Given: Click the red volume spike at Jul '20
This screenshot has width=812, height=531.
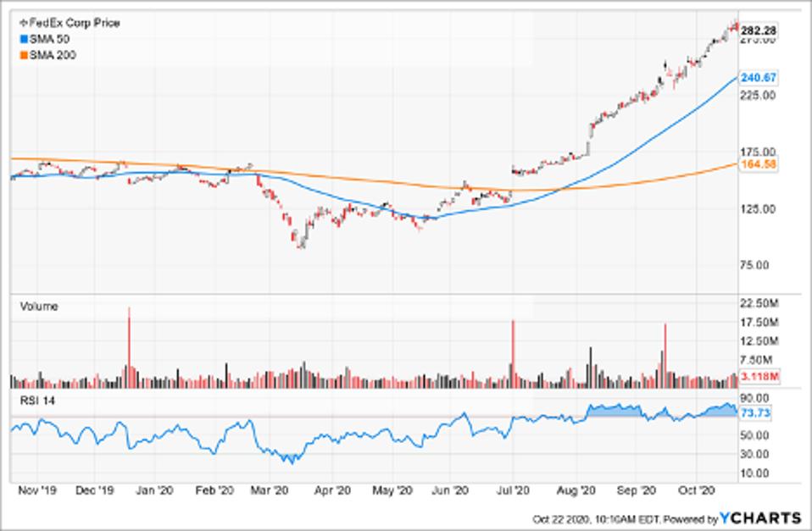Looking at the screenshot, I should (513, 355).
